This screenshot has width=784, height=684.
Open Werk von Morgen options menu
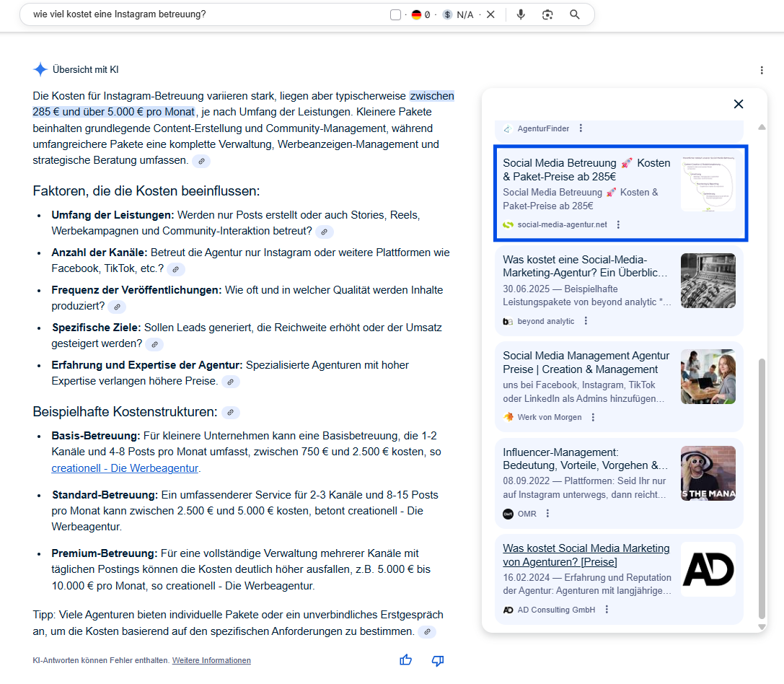pyautogui.click(x=593, y=417)
